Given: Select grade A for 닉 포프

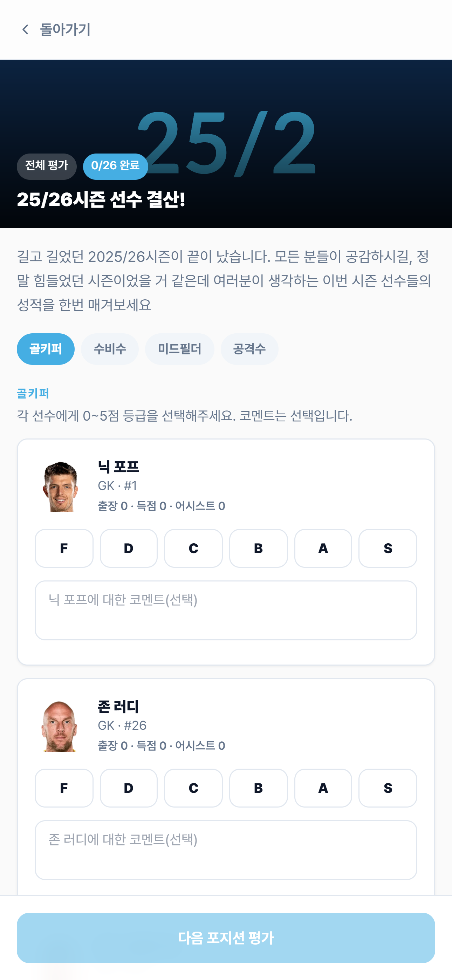Looking at the screenshot, I should pyautogui.click(x=323, y=548).
